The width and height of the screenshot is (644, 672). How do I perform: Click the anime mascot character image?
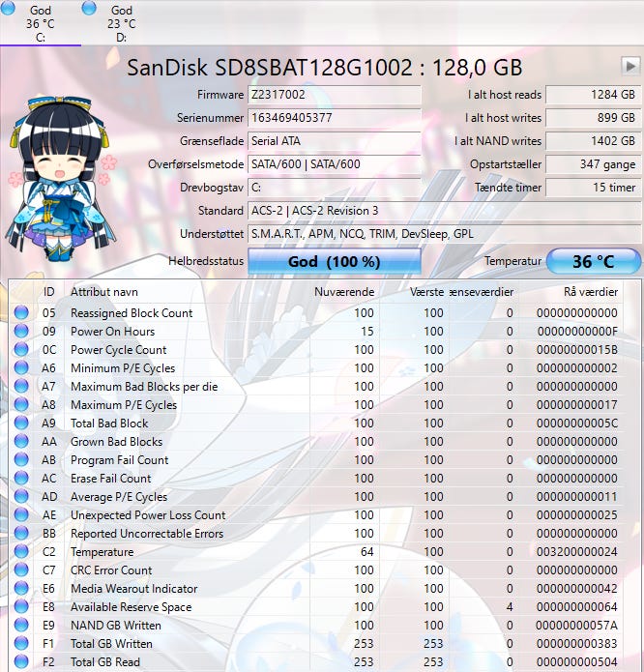(x=60, y=179)
